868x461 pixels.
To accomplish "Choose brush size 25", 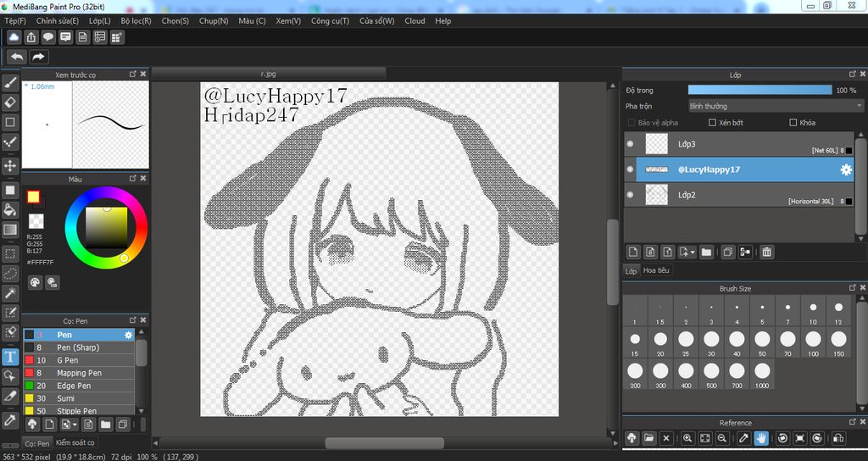I will [686, 342].
